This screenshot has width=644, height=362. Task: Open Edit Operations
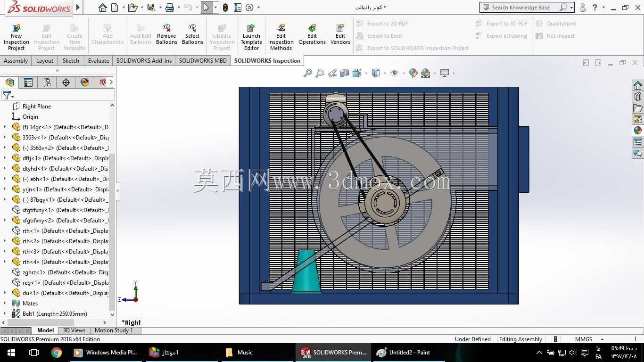(x=312, y=35)
